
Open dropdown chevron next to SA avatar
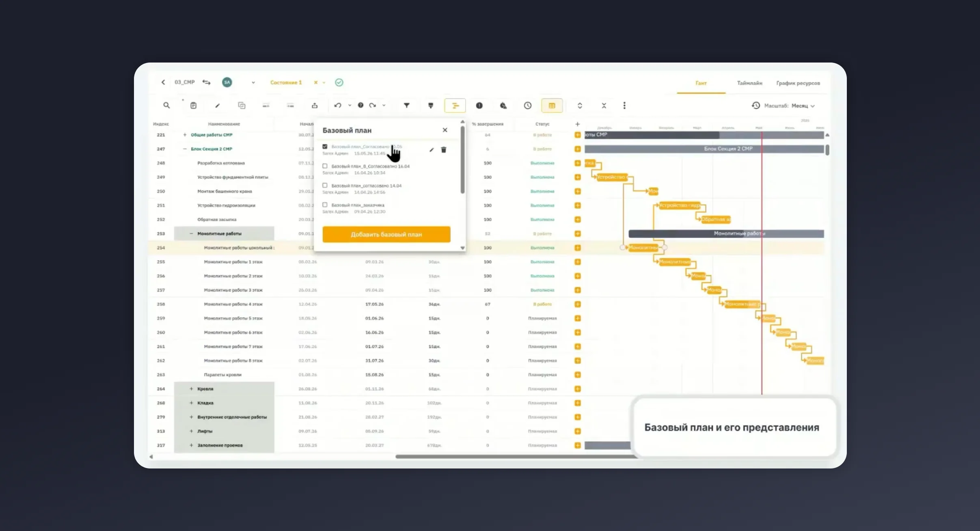pyautogui.click(x=253, y=82)
